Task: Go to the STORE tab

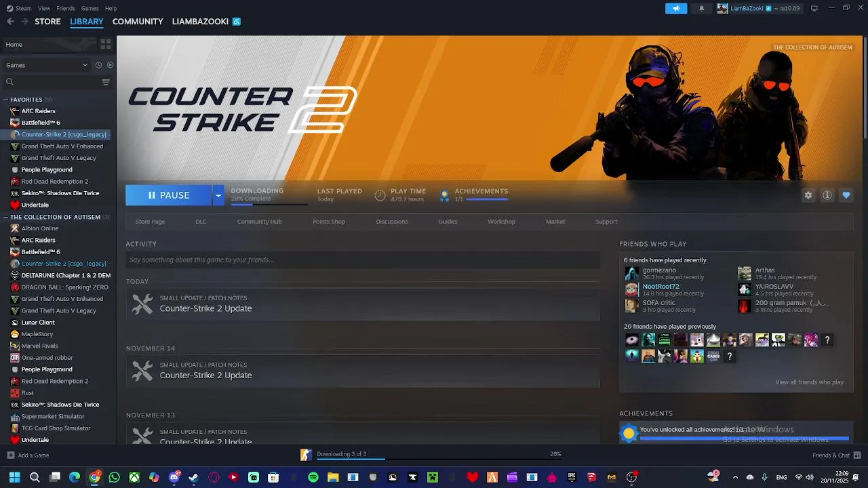Action: click(47, 22)
